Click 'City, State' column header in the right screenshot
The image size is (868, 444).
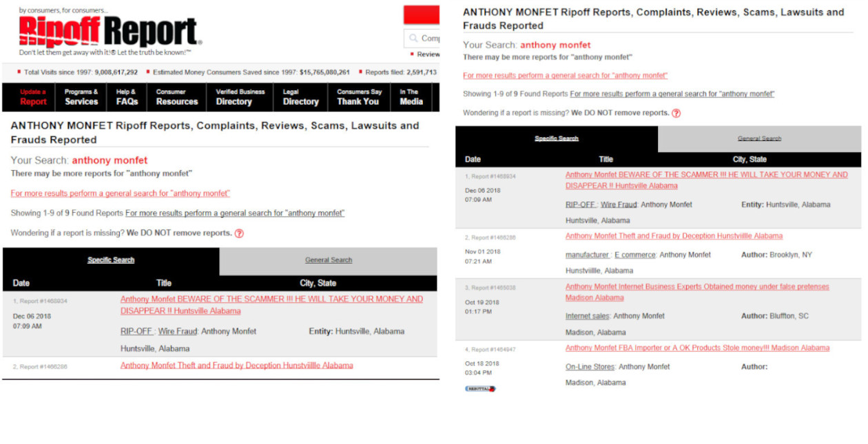pyautogui.click(x=750, y=160)
